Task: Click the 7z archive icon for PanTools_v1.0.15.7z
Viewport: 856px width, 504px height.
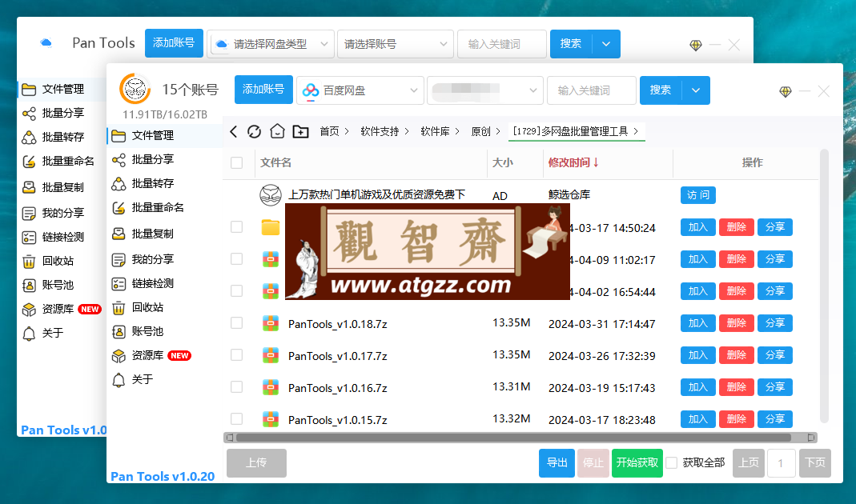Action: (x=271, y=419)
